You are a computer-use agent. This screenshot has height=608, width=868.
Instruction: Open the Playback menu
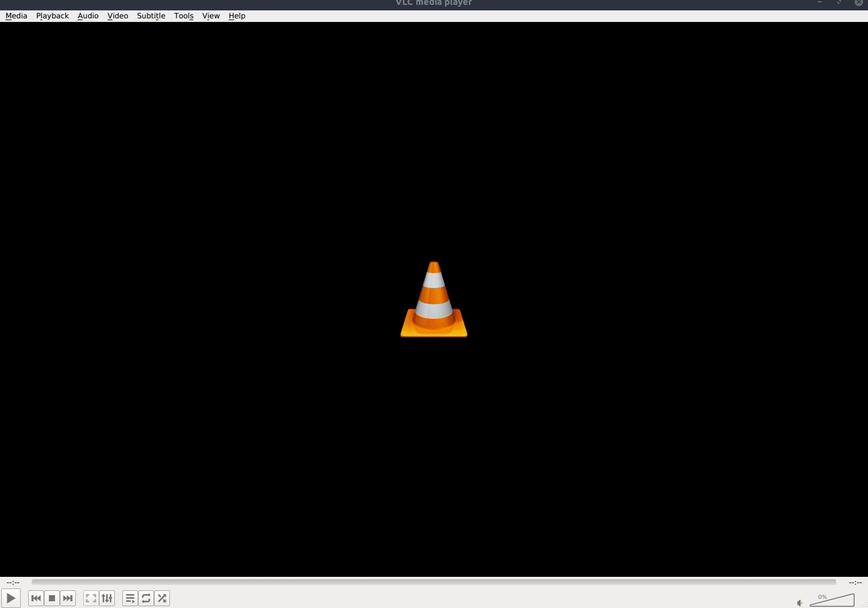52,15
